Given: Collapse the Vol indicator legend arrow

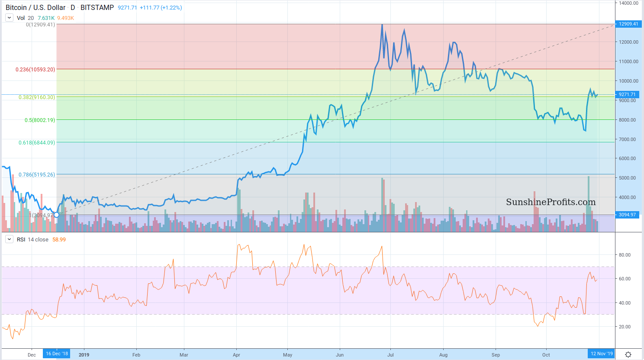Looking at the screenshot, I should pyautogui.click(x=9, y=18).
